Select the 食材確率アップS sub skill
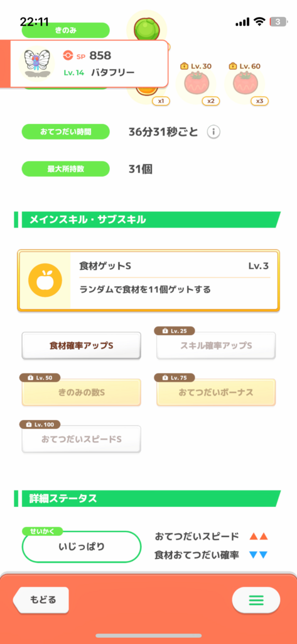Screen dimensions: 297x644 pos(81,346)
